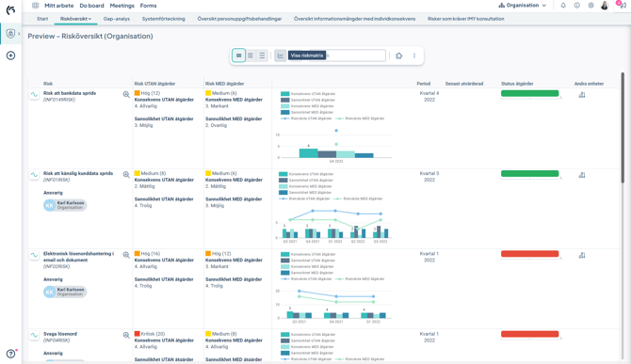Open the vertical three-dots more menu
Viewport: 631px width, 364px height.
point(414,55)
